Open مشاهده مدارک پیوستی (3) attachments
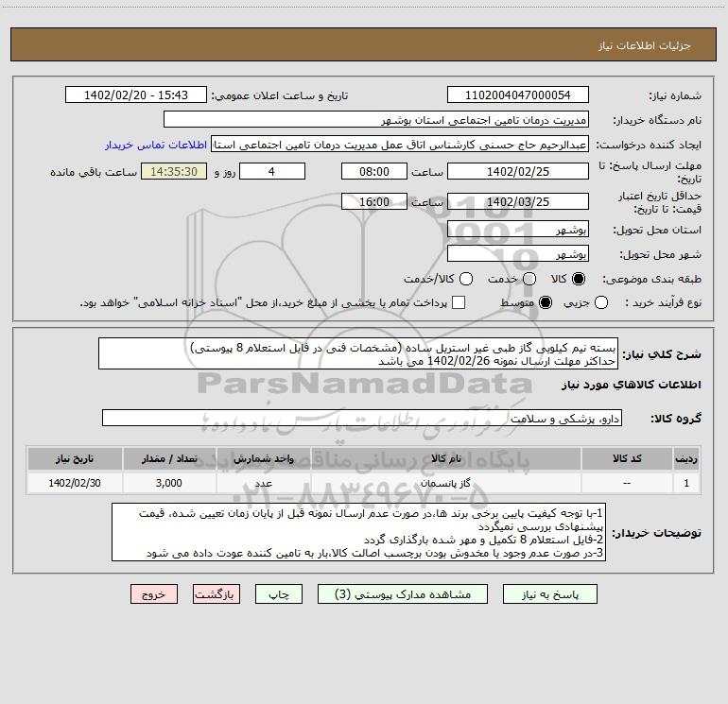728x704 pixels. click(x=402, y=594)
